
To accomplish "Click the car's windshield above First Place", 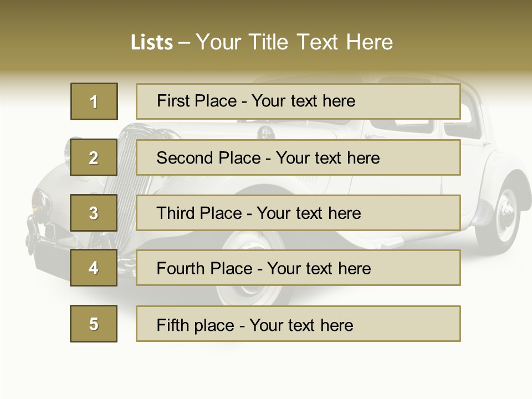I will coord(332,79).
